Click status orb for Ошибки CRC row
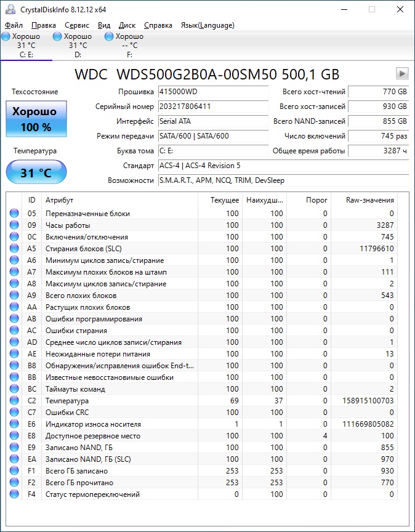The height and width of the screenshot is (532, 415). (x=14, y=413)
